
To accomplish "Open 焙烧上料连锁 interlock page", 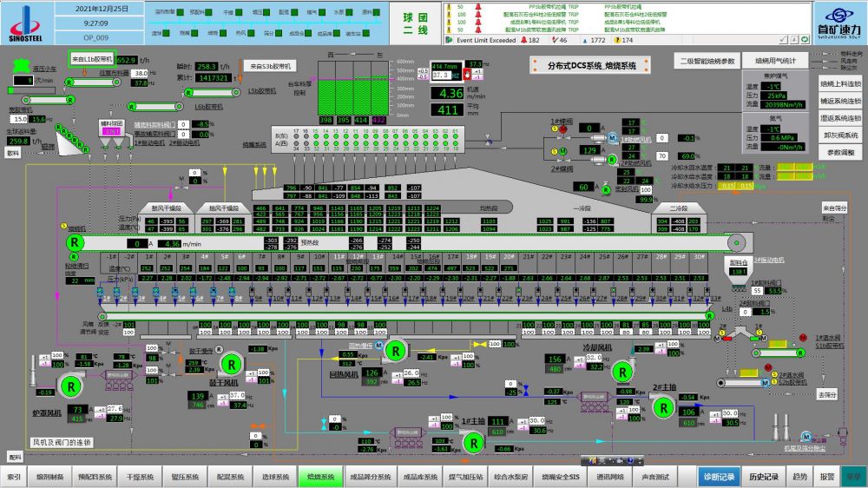I will [841, 83].
